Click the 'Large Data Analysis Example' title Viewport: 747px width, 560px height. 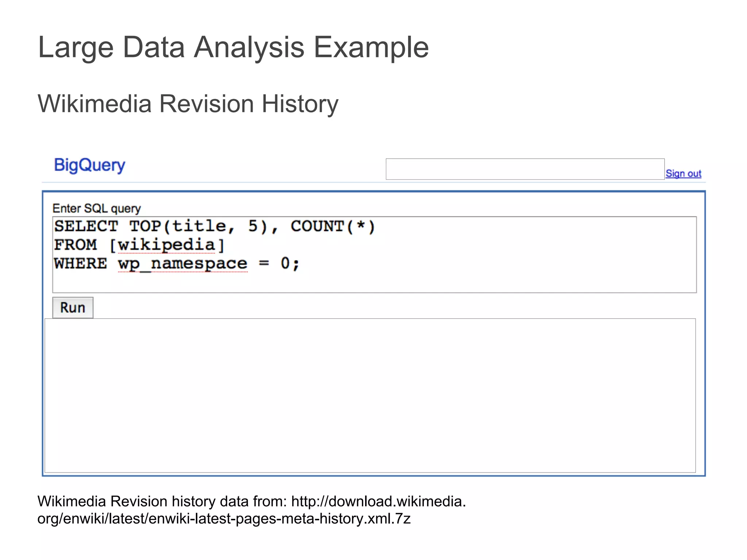click(233, 47)
